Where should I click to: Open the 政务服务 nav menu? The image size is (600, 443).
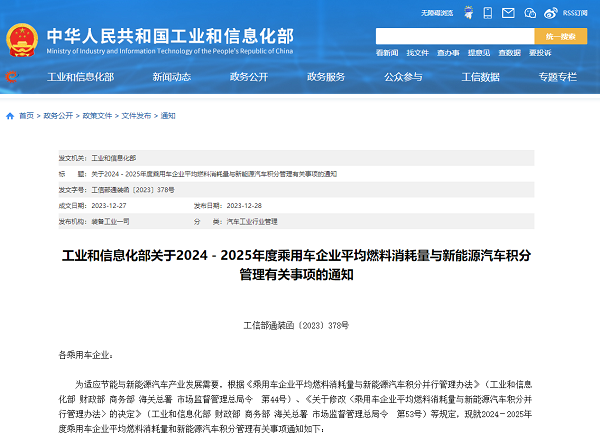pyautogui.click(x=326, y=77)
